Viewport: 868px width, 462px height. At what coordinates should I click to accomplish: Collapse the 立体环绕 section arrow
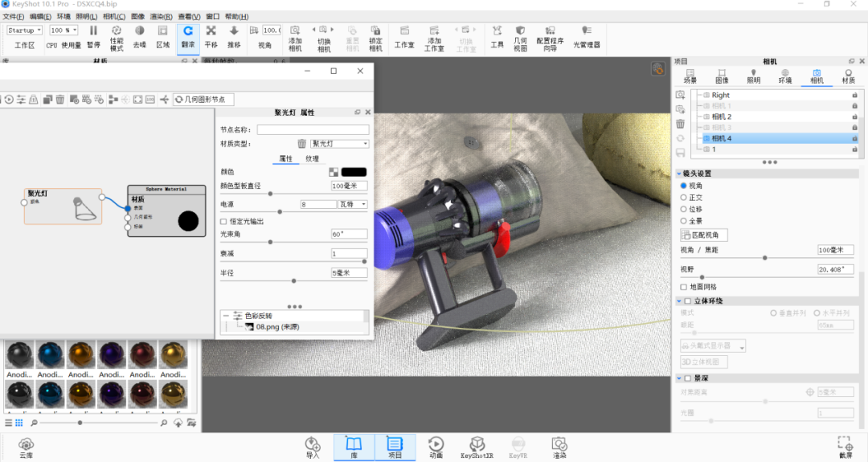(x=679, y=301)
